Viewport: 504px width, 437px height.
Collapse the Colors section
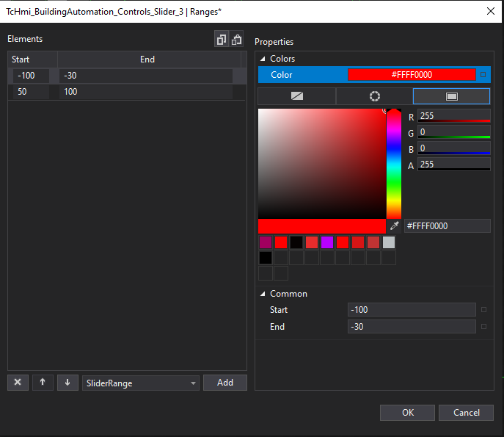[x=263, y=59]
